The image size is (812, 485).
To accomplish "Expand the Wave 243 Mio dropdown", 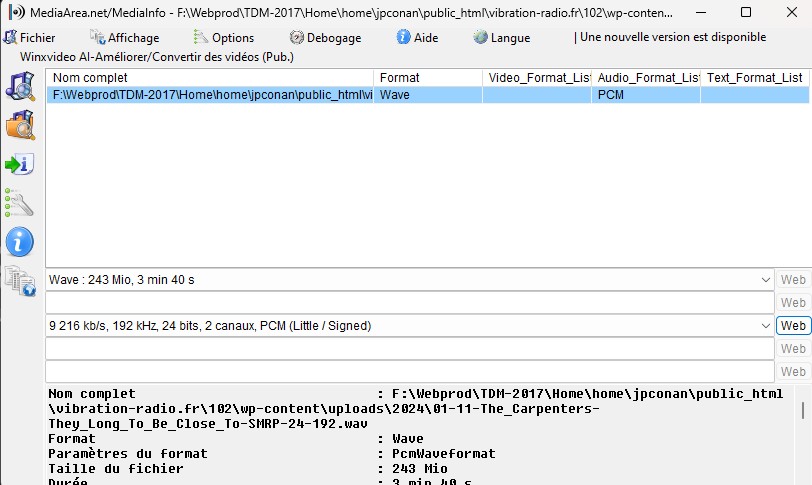I will (765, 280).
